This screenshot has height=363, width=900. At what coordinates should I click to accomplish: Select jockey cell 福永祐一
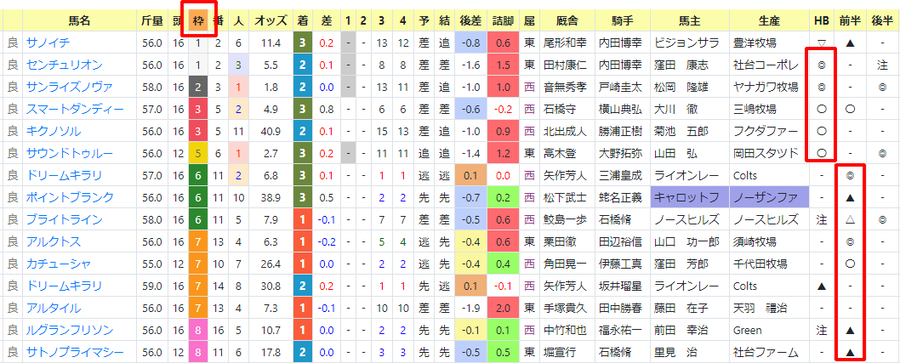coord(622,330)
